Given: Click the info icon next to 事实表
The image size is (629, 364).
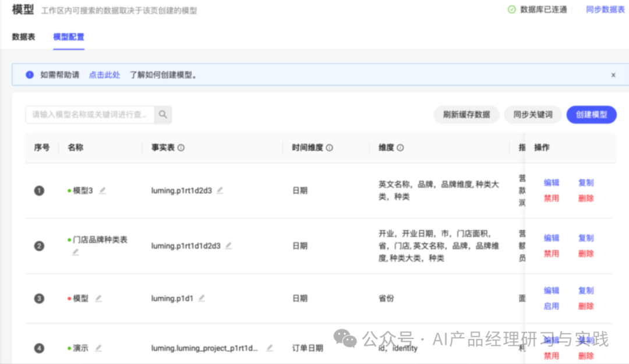Looking at the screenshot, I should pos(181,148).
